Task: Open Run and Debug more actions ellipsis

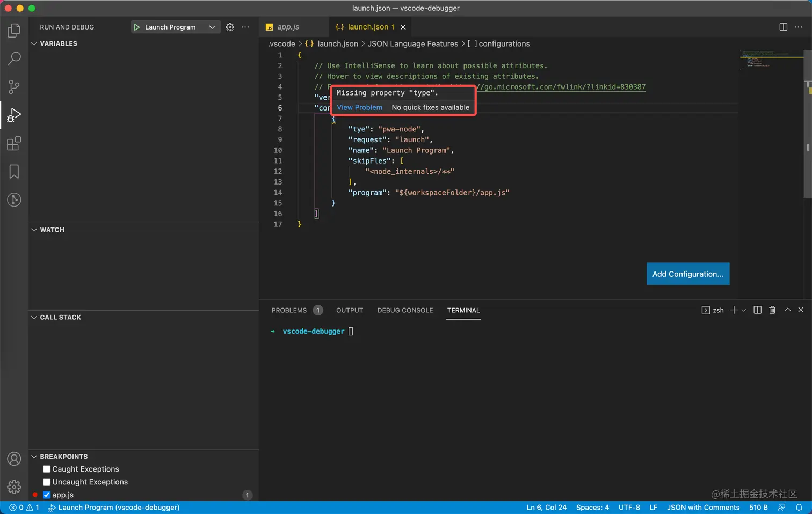Action: [245, 27]
